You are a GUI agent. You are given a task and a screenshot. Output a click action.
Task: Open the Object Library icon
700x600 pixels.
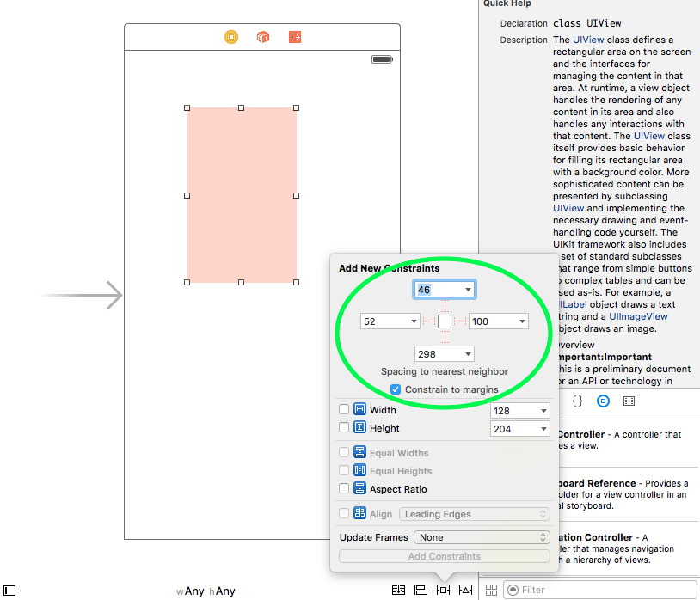point(604,401)
